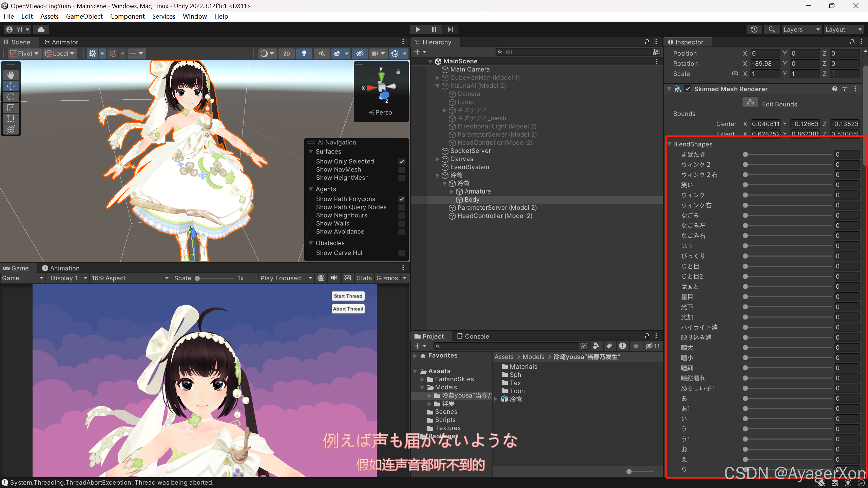The width and height of the screenshot is (868, 488).
Task: Click Search by Type icon in Project
Action: click(x=596, y=346)
